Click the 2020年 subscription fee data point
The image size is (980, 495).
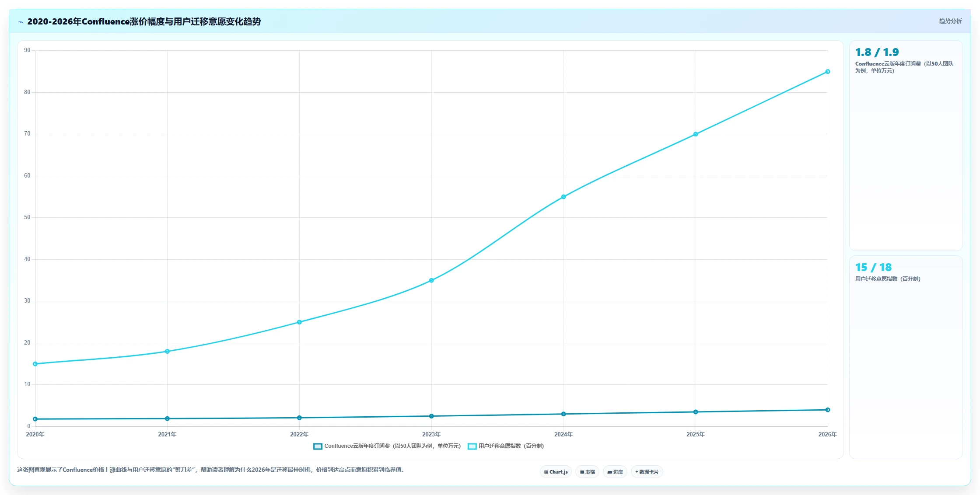pos(35,419)
